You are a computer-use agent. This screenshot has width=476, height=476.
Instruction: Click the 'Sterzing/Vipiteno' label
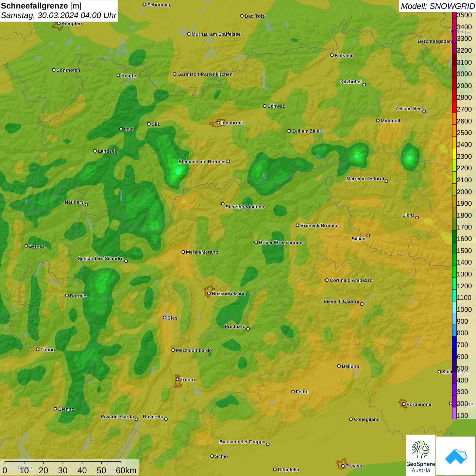coord(245,207)
